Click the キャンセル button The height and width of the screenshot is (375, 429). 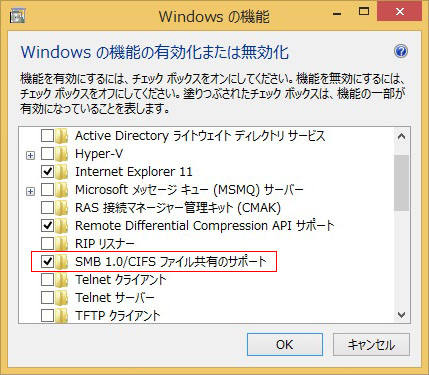click(371, 345)
